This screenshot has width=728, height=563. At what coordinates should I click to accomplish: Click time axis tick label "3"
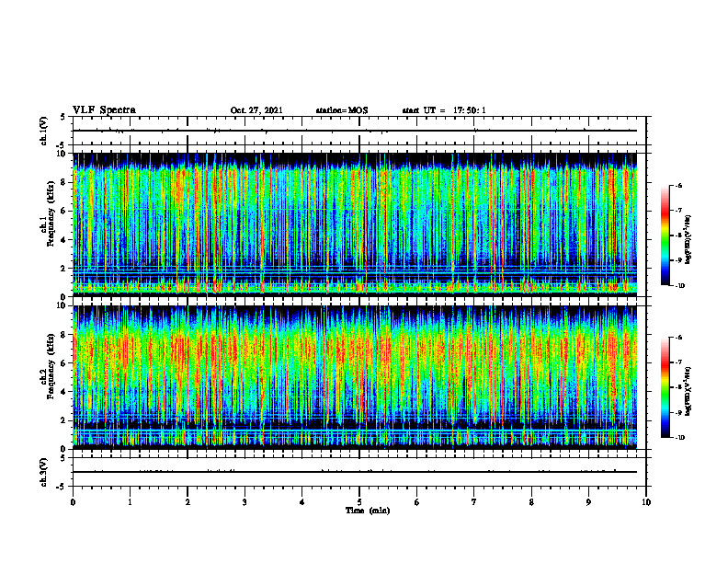(245, 502)
